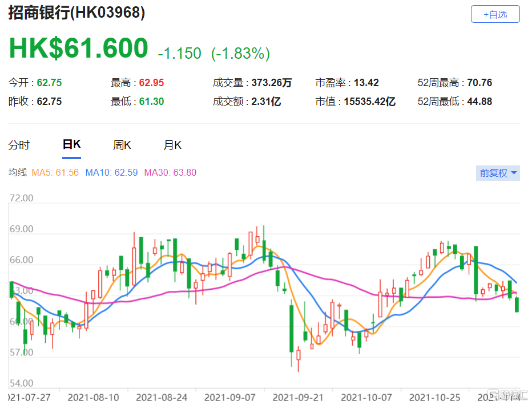The height and width of the screenshot is (405, 532).
Task: Click the MA5: 61.56 indicator label
Action: tap(55, 172)
